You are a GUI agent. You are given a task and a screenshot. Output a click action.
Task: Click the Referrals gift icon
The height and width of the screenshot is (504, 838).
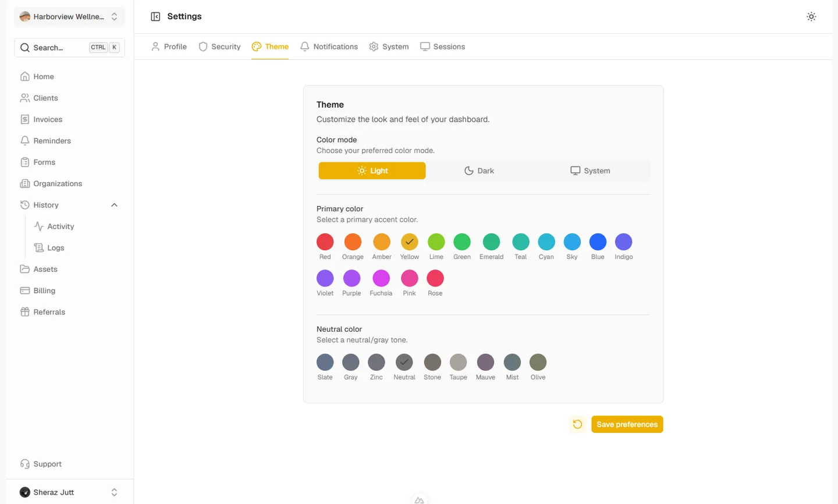25,312
